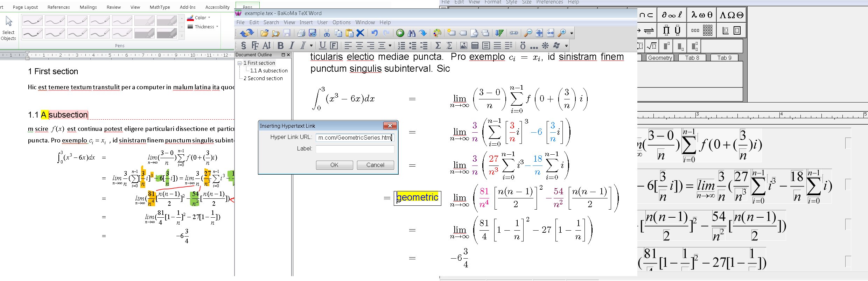Insert numbered list using toolbar icon
This screenshot has width=868, height=281.
(x=401, y=45)
